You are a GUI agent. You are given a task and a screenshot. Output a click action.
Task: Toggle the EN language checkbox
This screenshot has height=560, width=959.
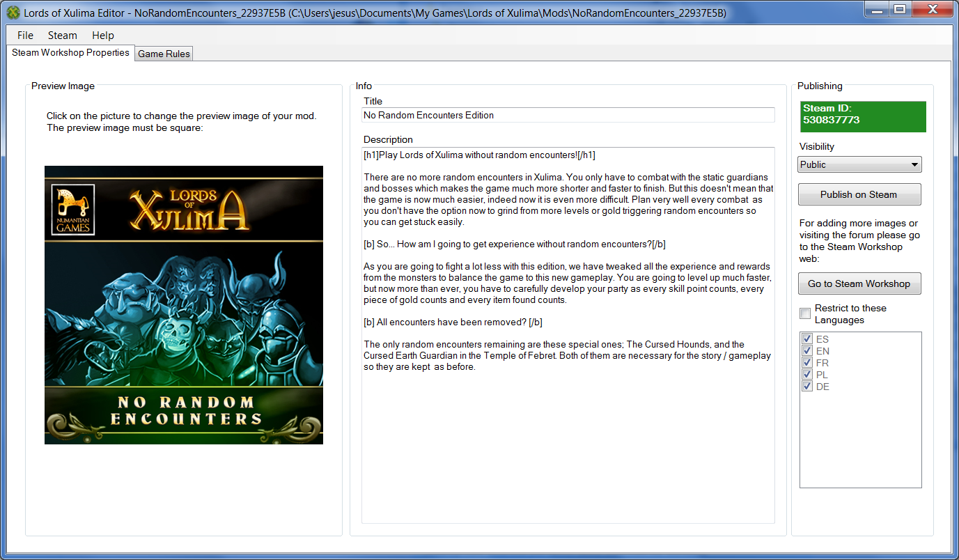(807, 351)
